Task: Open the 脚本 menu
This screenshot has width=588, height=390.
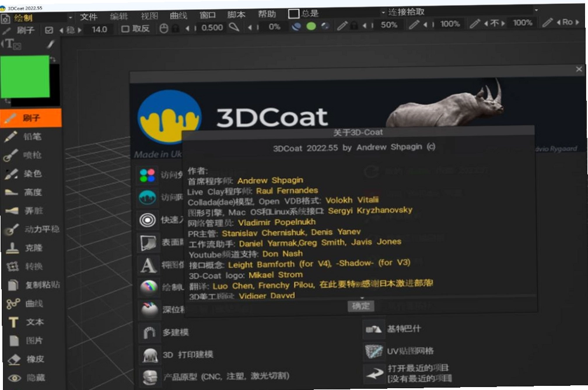Action: (236, 15)
